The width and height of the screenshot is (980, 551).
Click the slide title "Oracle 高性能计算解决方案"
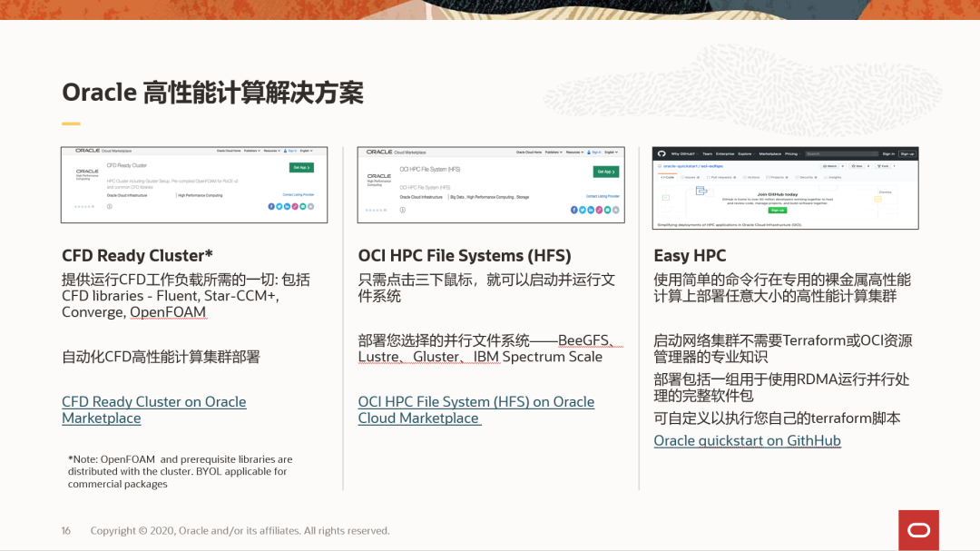pos(212,93)
